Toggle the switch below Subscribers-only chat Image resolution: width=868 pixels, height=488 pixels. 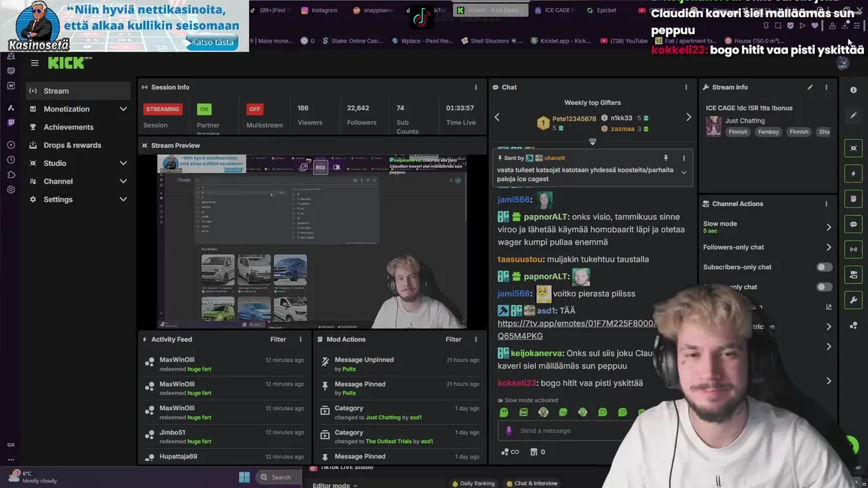pos(824,287)
